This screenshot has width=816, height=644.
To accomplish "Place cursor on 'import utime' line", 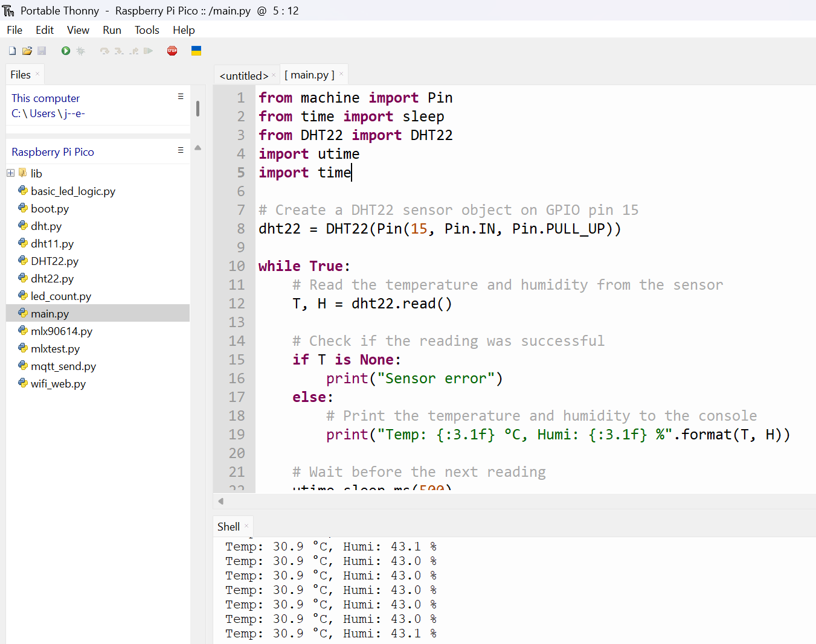I will click(x=309, y=154).
